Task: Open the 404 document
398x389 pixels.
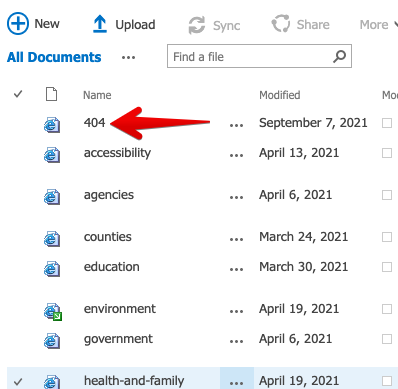Action: click(x=94, y=123)
